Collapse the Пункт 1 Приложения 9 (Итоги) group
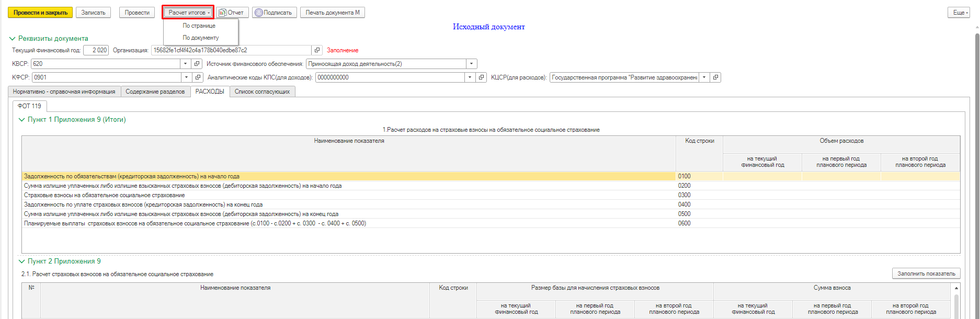Image resolution: width=980 pixels, height=319 pixels. point(22,120)
